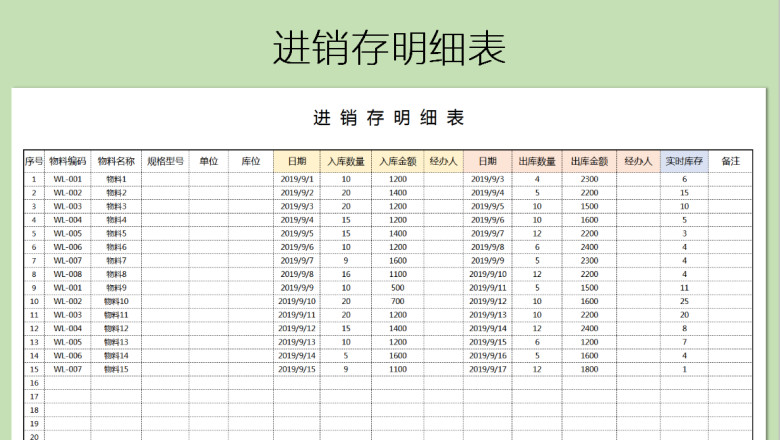Click the 入库金额 column header
Image resolution: width=780 pixels, height=440 pixels.
397,161
